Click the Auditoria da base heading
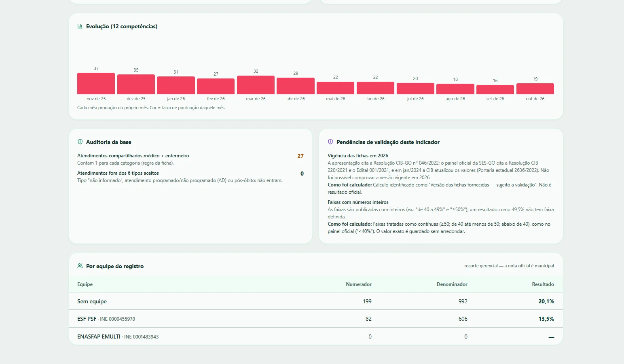624x364 pixels. pyautogui.click(x=109, y=142)
